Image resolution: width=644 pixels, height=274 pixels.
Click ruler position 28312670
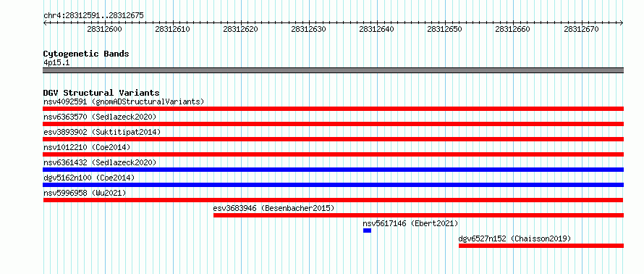[x=581, y=29]
